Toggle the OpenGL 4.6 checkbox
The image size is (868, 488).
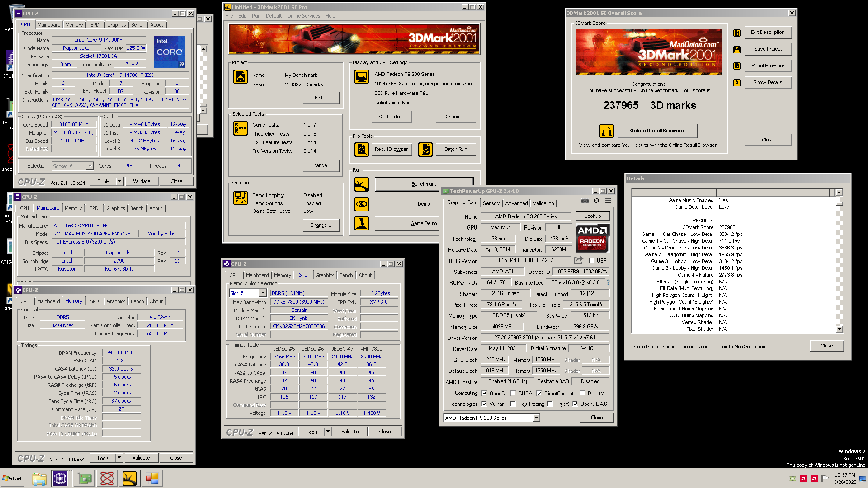click(x=575, y=404)
